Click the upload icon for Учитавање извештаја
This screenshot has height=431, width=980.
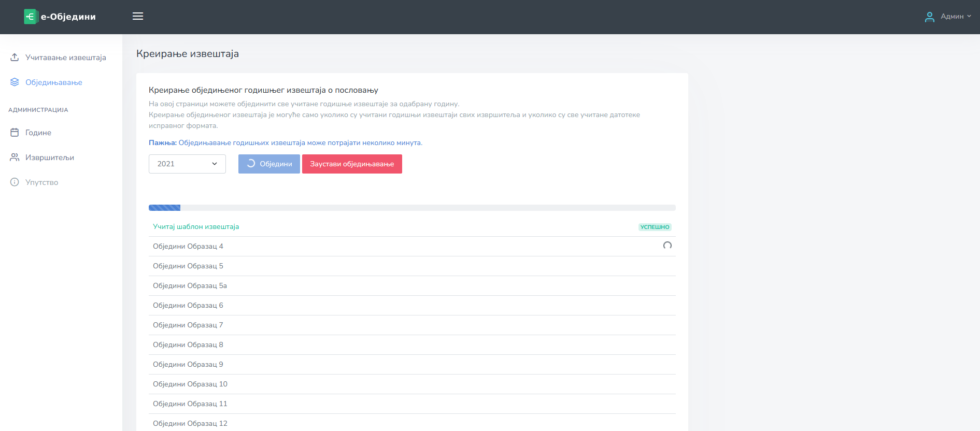15,58
